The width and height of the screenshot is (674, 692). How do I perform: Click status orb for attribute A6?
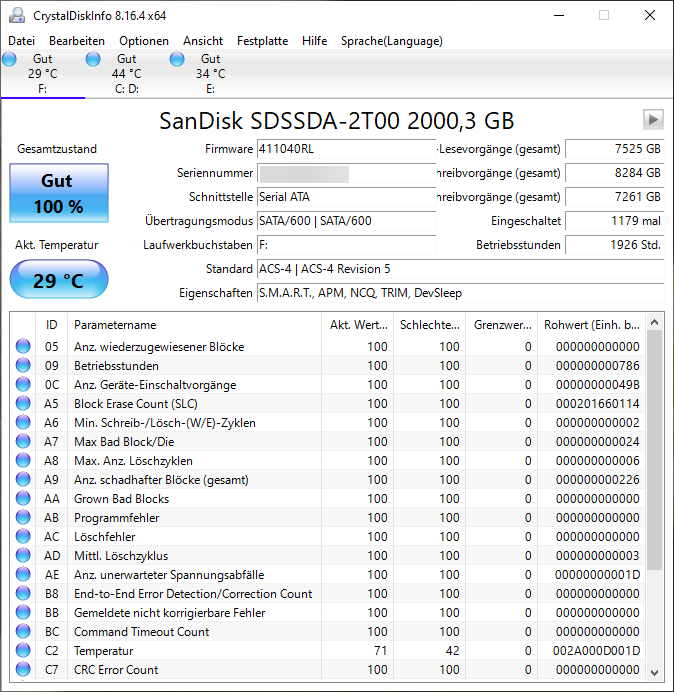pyautogui.click(x=23, y=422)
